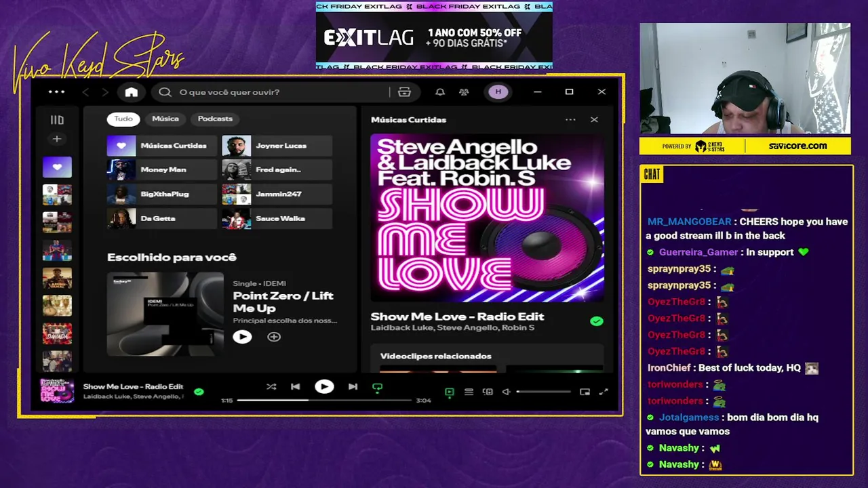Maximize the Spotify window
Viewport: 868px width, 488px height.
(570, 92)
